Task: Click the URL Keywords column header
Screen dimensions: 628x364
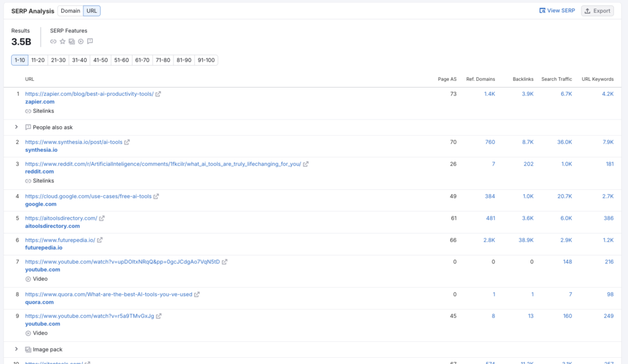Action: [x=597, y=79]
